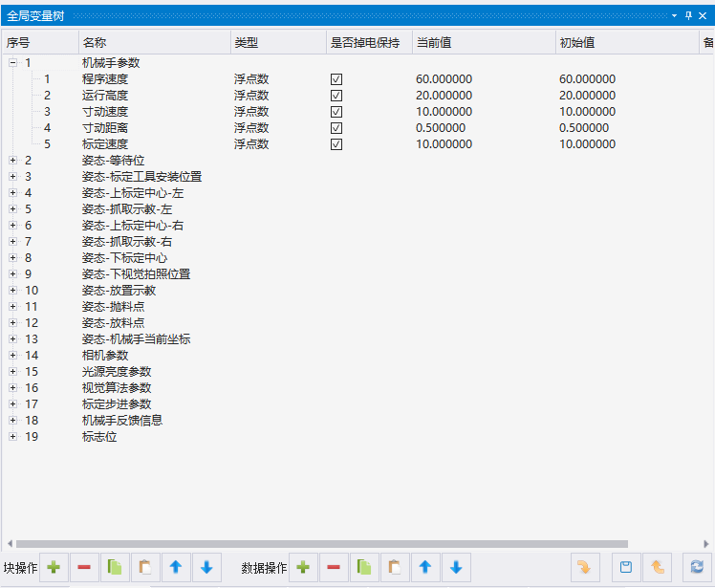Viewport: 715px width, 588px height.
Task: Open the panel options dropdown arrow
Action: [x=675, y=16]
